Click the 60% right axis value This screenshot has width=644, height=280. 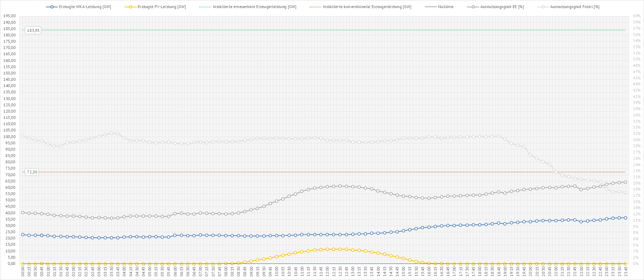[637, 16]
